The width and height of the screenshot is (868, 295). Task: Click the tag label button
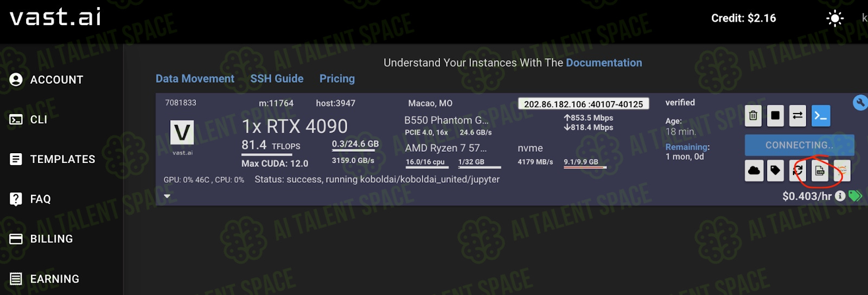coord(776,171)
